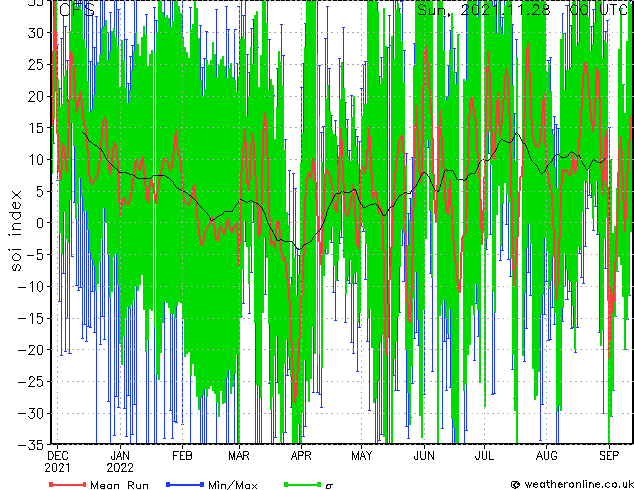634x490 pixels.
Task: Click the '20' y-axis tick label
Action: [36, 96]
